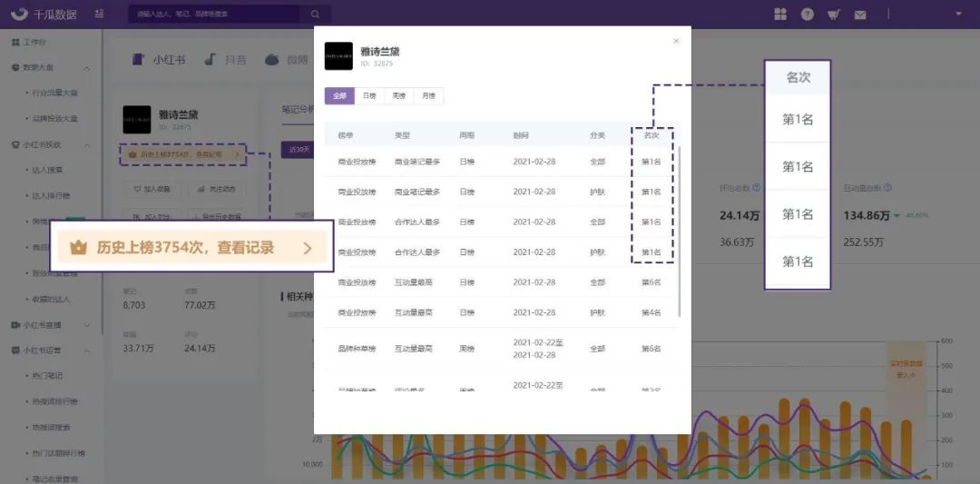The height and width of the screenshot is (484, 980).
Task: Toggle the sidebar collapse icon in header
Action: click(100, 14)
